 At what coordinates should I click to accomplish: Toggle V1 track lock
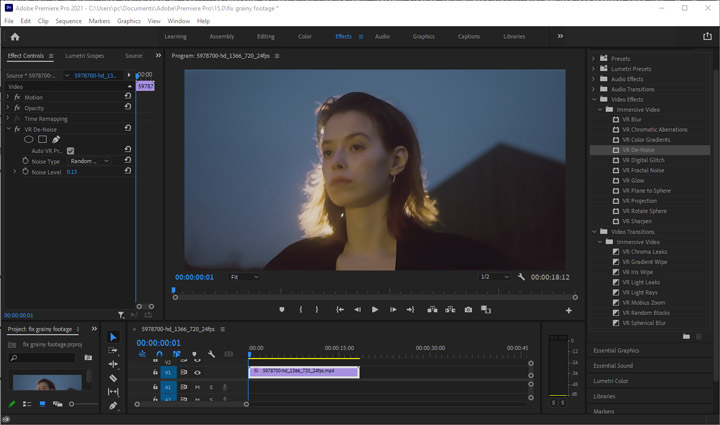(x=155, y=373)
